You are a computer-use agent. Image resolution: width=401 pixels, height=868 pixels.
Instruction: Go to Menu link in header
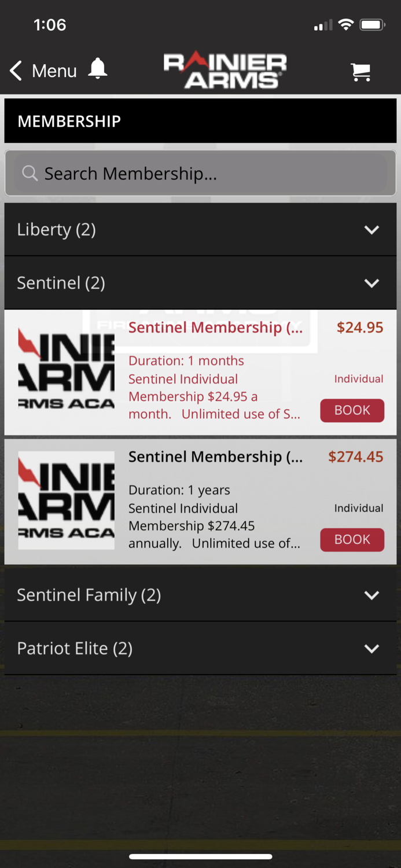54,71
